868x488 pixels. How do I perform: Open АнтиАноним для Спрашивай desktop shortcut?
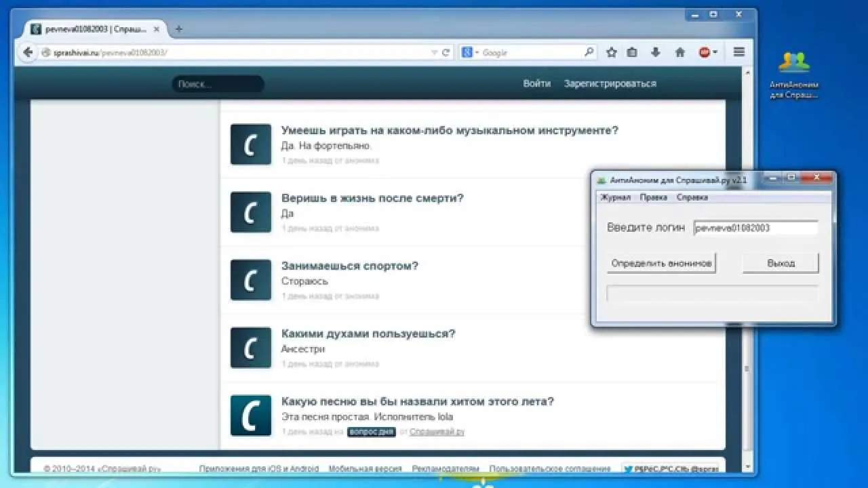point(794,75)
